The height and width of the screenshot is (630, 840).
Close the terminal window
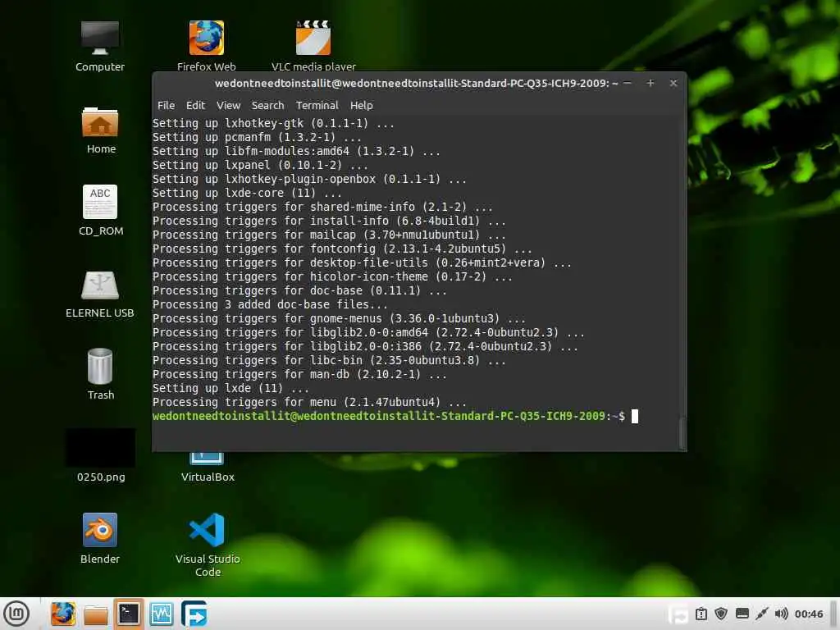point(673,83)
